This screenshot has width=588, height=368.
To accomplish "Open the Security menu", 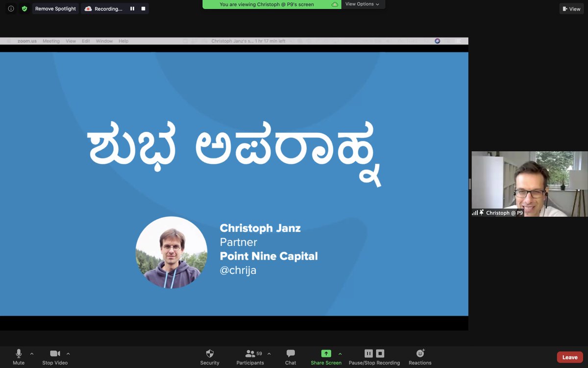I will point(210,357).
